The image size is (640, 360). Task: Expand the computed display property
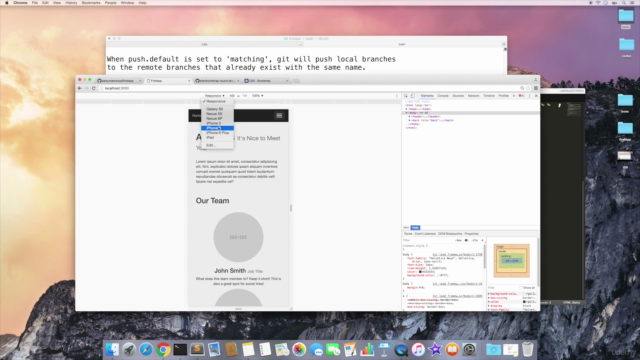(x=489, y=306)
